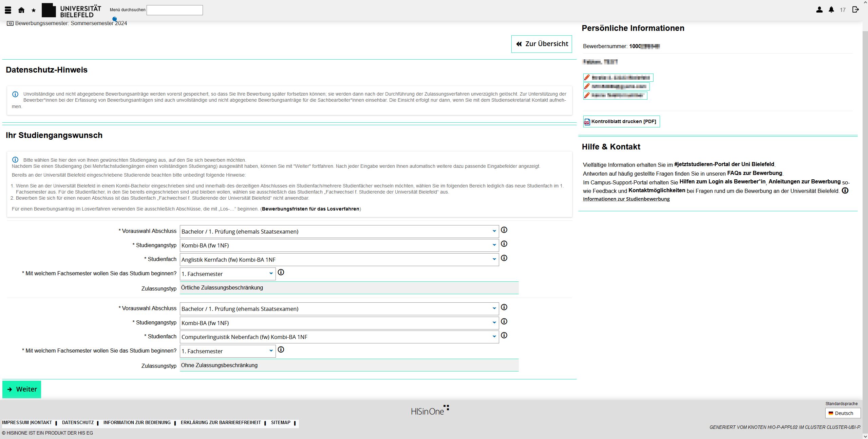Screen dimensions: 868x439
Task: Open the favorites star icon
Action: pyautogui.click(x=34, y=11)
